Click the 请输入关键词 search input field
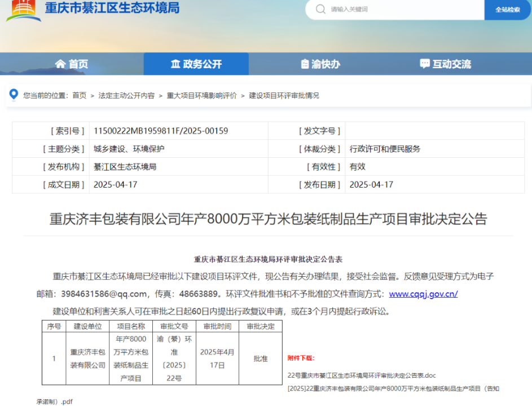Viewport: 532px width, 416px height. click(x=389, y=10)
